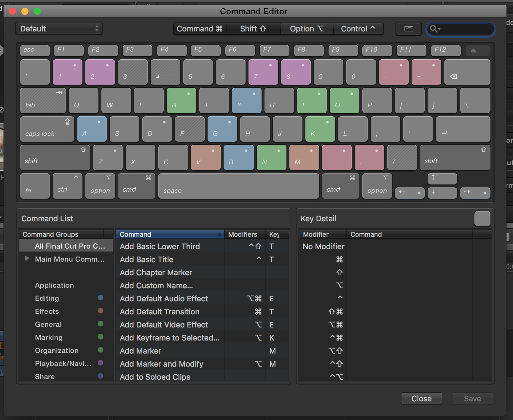Click the caps lock key
Image resolution: width=513 pixels, height=420 pixels.
(47, 129)
